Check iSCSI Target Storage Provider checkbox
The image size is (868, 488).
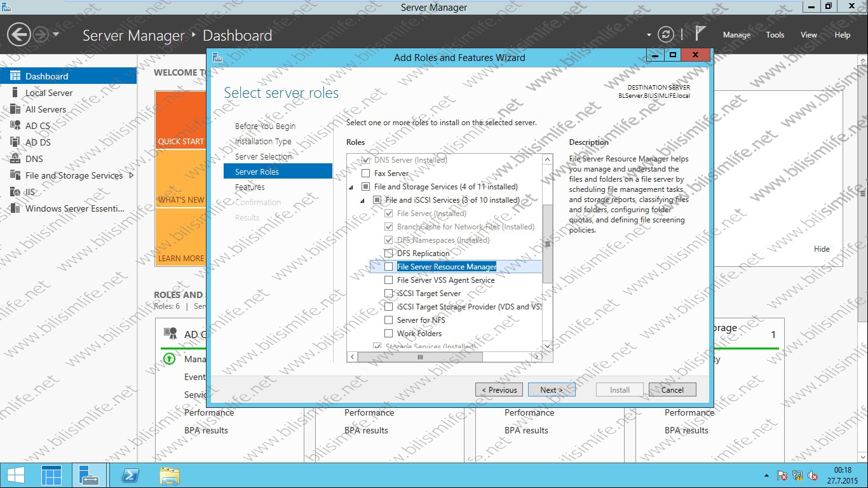[x=388, y=307]
